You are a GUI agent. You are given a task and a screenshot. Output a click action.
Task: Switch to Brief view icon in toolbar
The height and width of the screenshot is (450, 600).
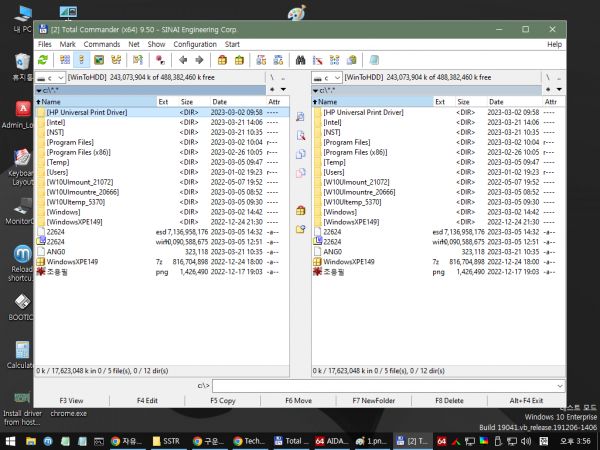coord(65,60)
